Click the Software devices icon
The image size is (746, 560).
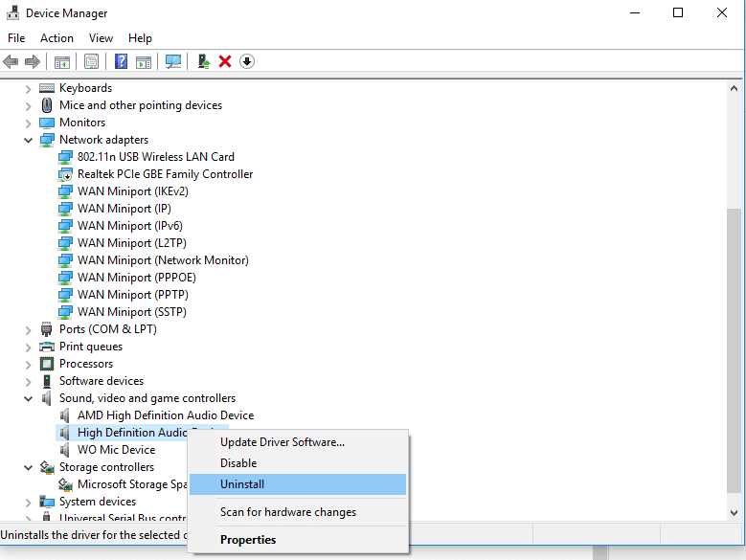point(47,381)
